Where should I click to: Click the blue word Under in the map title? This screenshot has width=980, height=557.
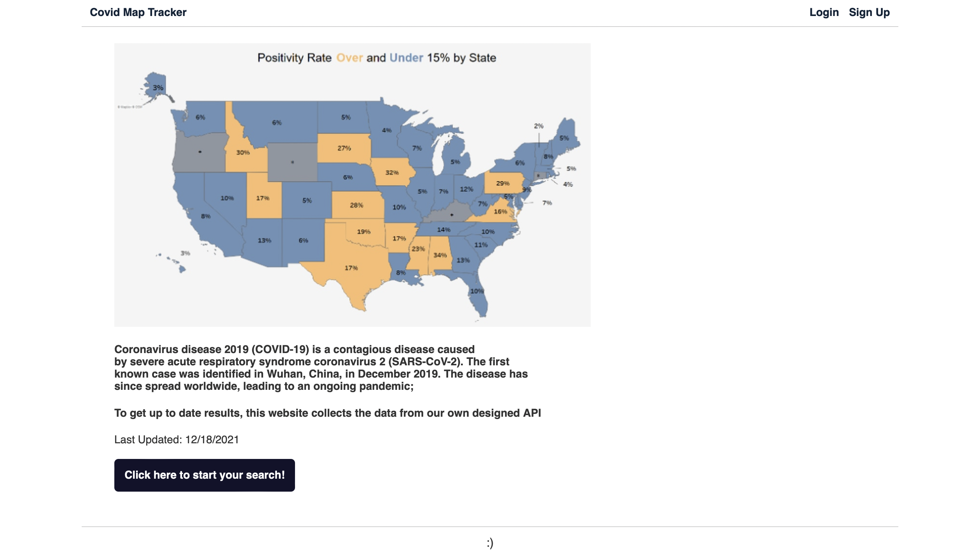tap(406, 58)
